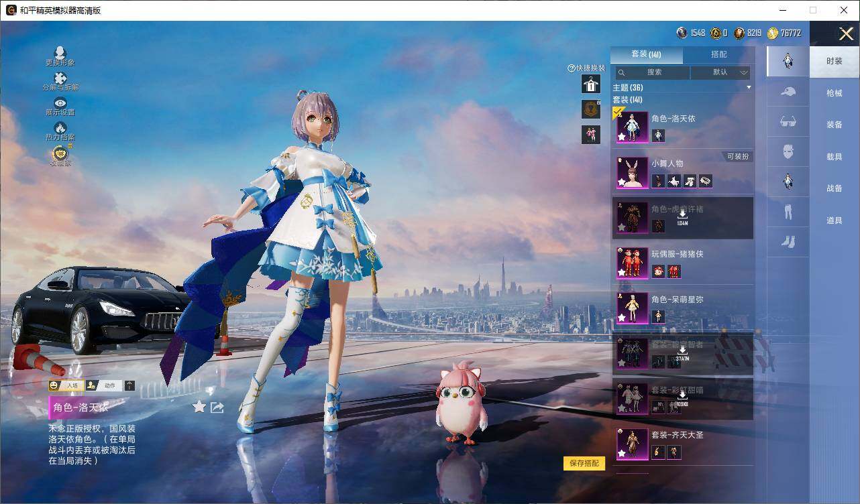Click the 8219 currency balance
The width and height of the screenshot is (860, 504).
point(747,33)
